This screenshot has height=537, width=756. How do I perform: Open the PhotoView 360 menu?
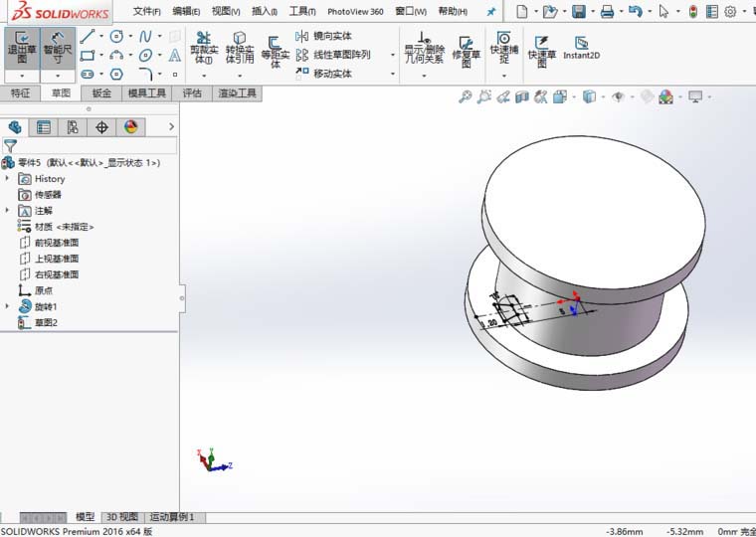coord(355,11)
